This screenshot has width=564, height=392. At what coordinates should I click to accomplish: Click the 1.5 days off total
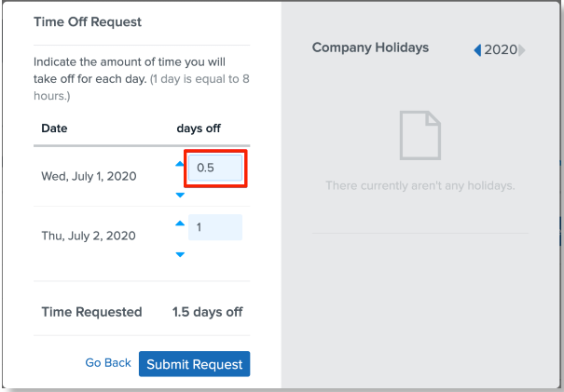207,312
